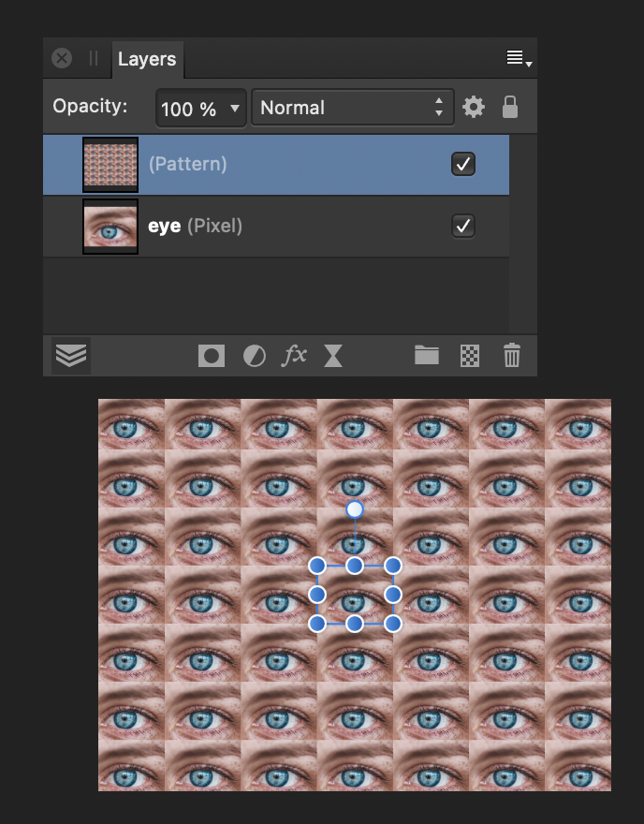This screenshot has width=644, height=824.
Task: Add a new pixel layer
Action: point(468,356)
